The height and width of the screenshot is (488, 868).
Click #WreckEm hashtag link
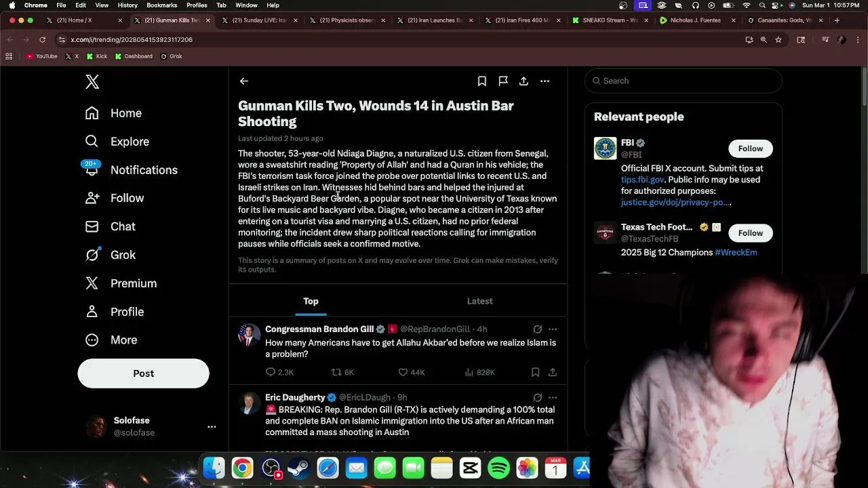click(x=736, y=252)
